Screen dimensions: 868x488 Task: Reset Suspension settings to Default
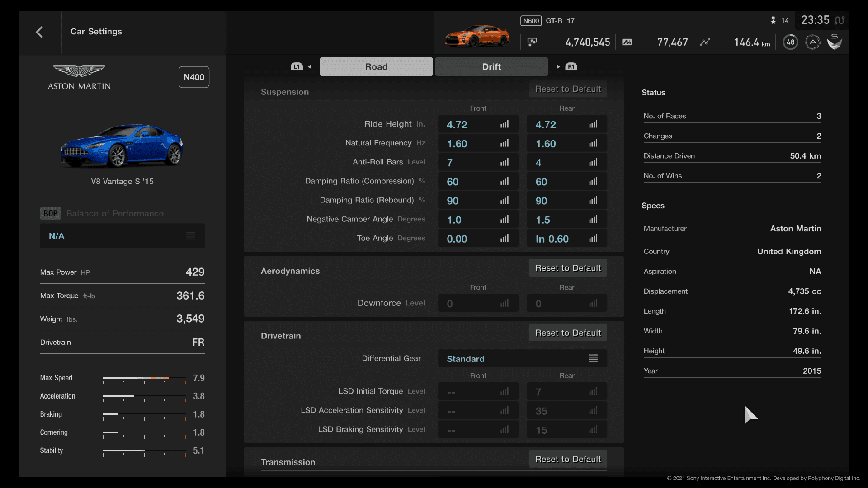pos(567,88)
